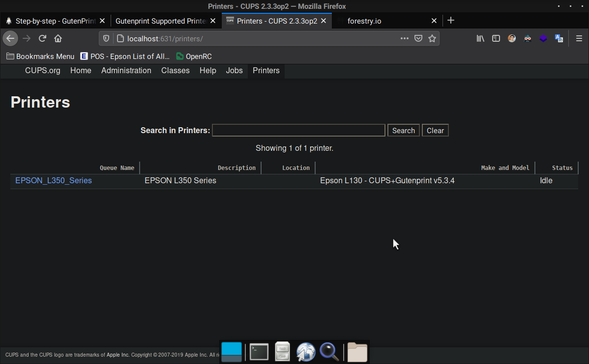This screenshot has width=589, height=364.
Task: Close the Printers - CUPS tab
Action: [x=324, y=21]
